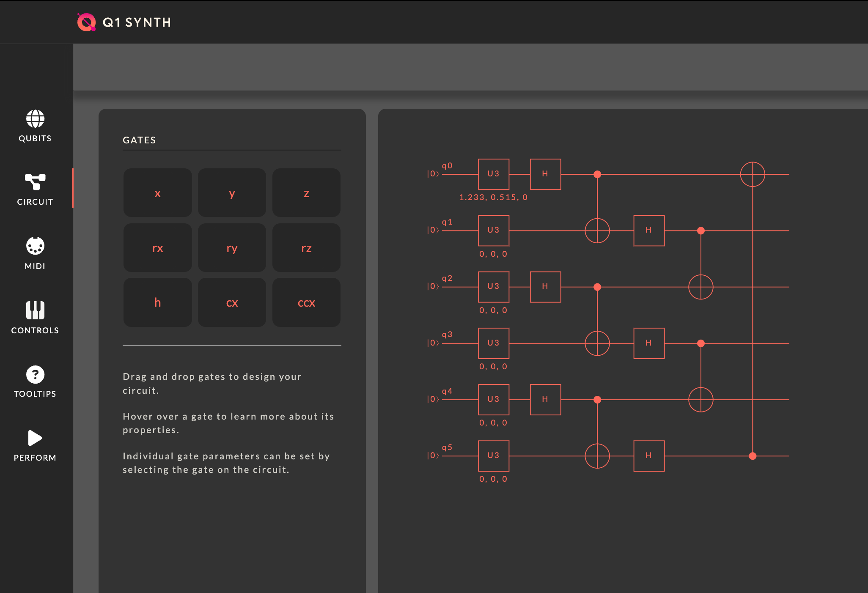Select the H gate on qubit q1 wire
The width and height of the screenshot is (868, 593).
[x=648, y=231]
